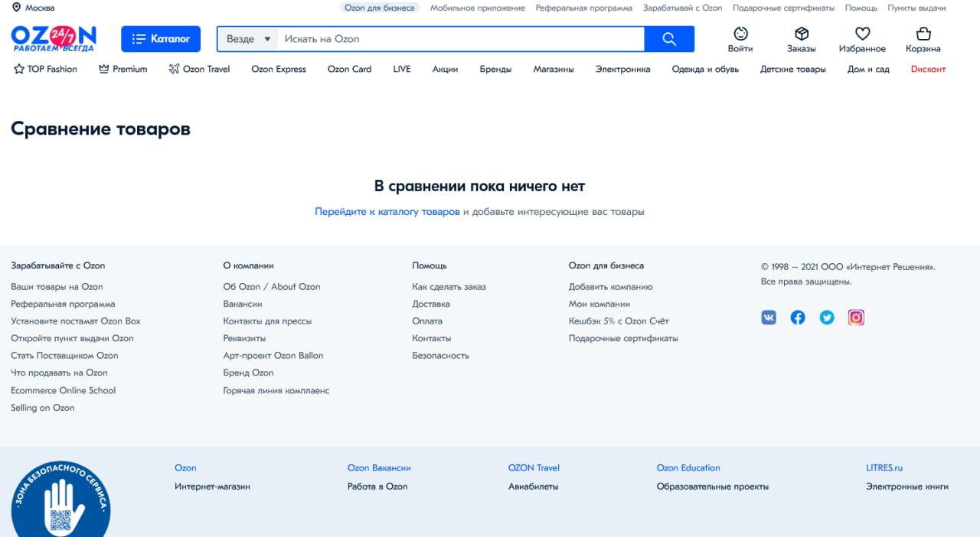Click Арт-проект Ozon Ballon link
Image resolution: width=980 pixels, height=537 pixels.
point(273,356)
